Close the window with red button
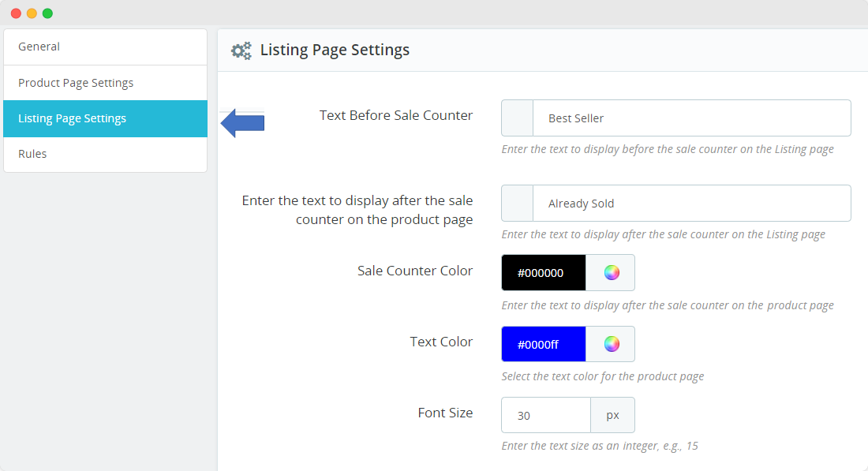The height and width of the screenshot is (471, 868). point(16,13)
